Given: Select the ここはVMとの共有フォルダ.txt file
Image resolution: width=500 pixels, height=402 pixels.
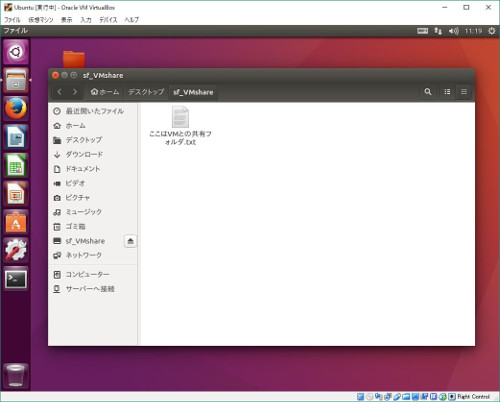Looking at the screenshot, I should pyautogui.click(x=180, y=126).
